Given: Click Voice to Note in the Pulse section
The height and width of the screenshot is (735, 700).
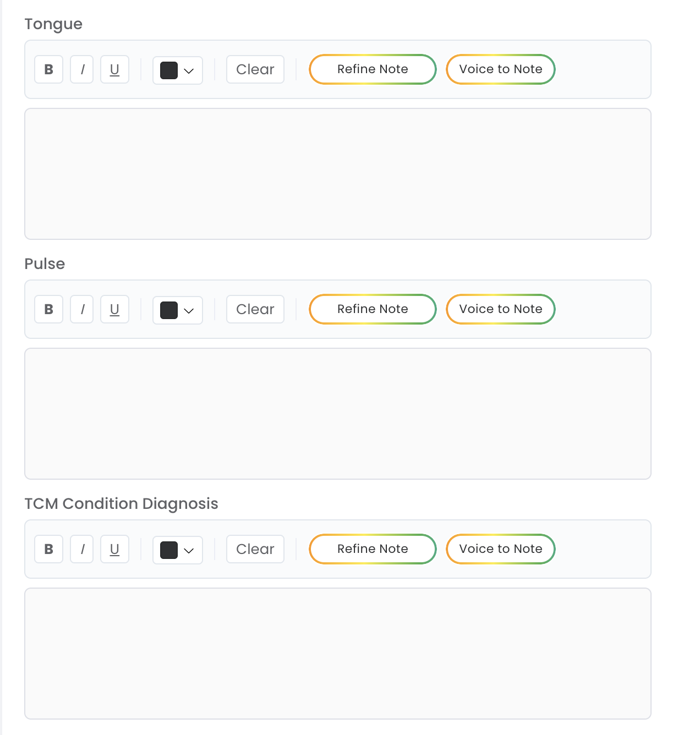Looking at the screenshot, I should click(x=500, y=309).
